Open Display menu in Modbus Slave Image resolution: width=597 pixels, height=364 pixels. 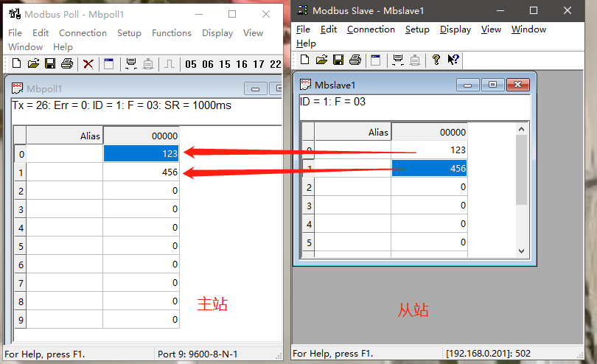(x=455, y=29)
